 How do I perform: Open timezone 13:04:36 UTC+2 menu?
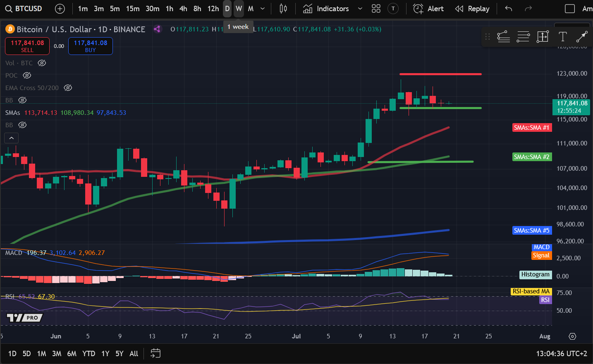pyautogui.click(x=562, y=354)
